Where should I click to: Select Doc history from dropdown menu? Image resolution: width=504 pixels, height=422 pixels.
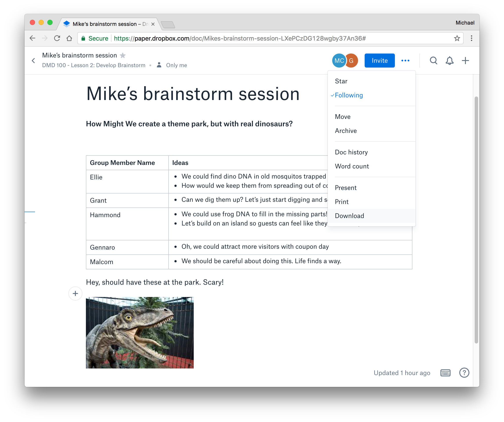(x=351, y=152)
